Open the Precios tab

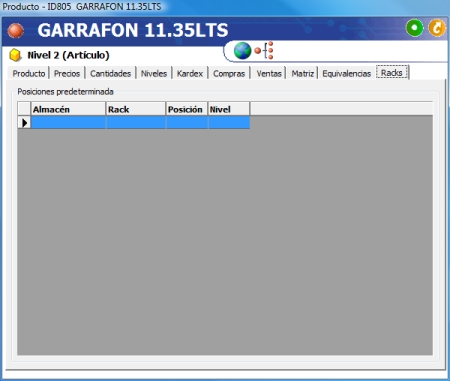tap(67, 73)
